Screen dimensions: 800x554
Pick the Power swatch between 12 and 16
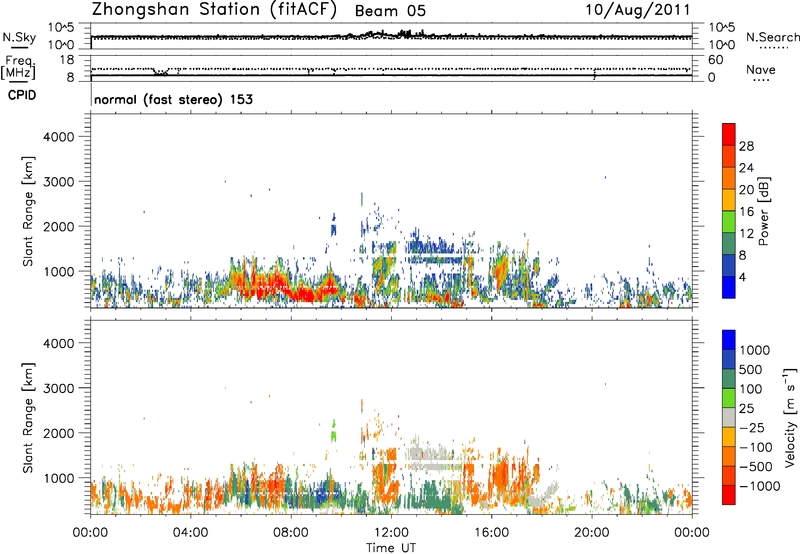pyautogui.click(x=729, y=222)
